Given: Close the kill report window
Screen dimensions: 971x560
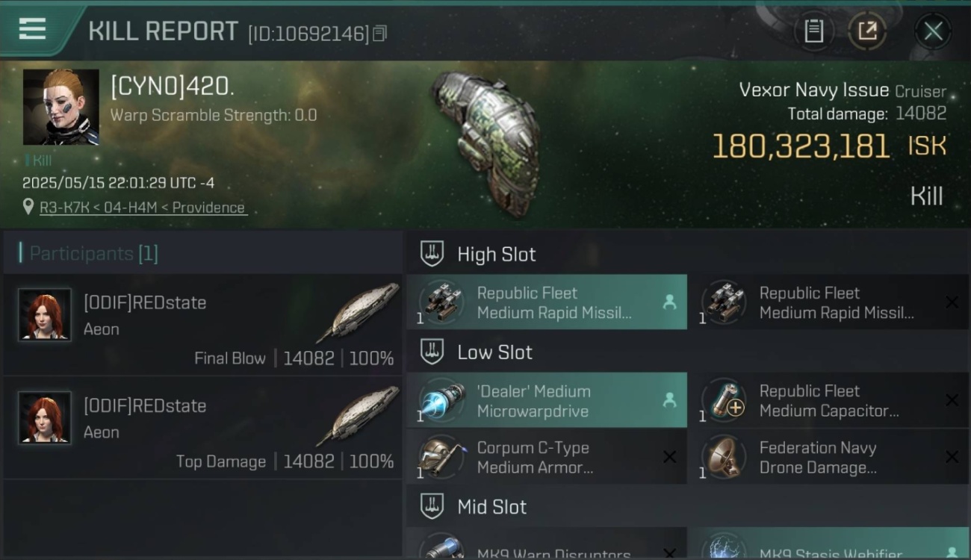Looking at the screenshot, I should (x=933, y=31).
